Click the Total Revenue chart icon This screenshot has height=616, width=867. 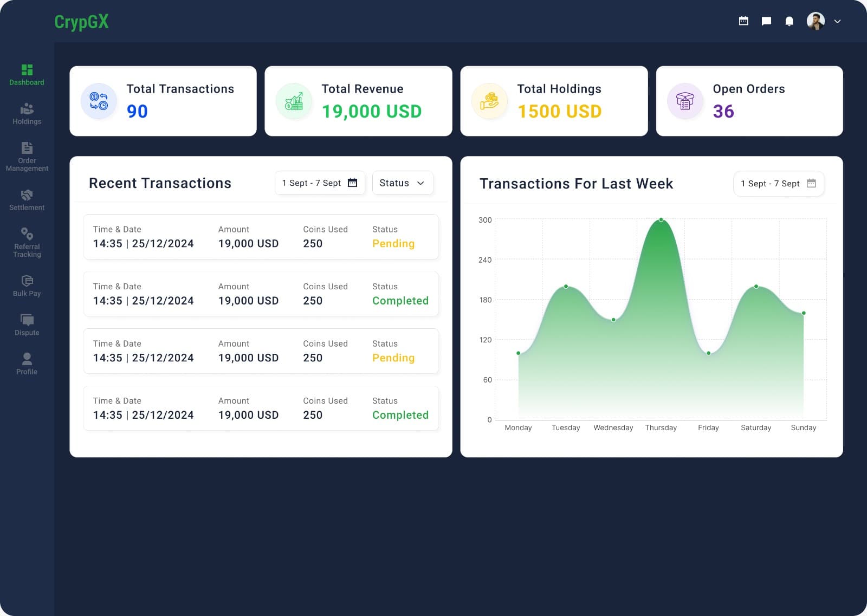294,101
